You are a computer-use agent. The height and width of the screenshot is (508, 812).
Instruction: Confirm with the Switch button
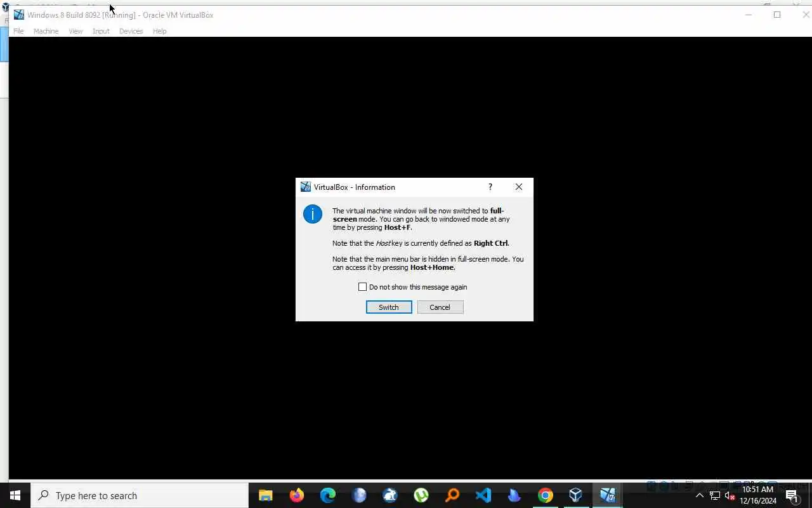pos(389,307)
